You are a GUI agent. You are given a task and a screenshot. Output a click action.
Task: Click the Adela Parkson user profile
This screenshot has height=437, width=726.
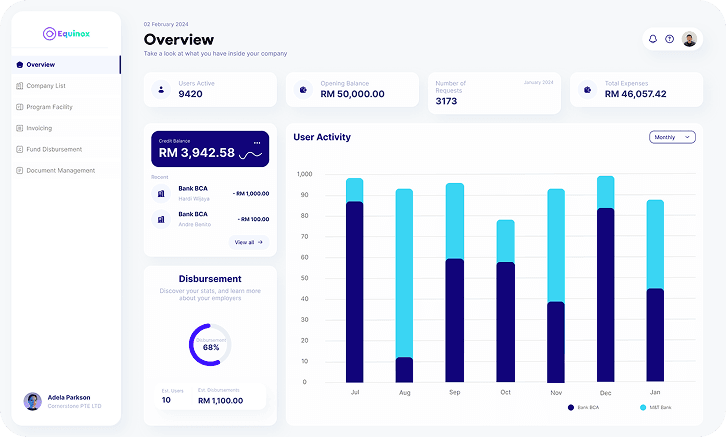coord(64,400)
